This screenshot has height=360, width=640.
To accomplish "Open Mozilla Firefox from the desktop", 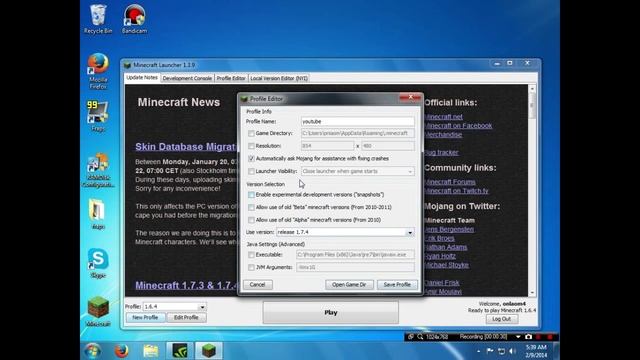I will (x=98, y=71).
